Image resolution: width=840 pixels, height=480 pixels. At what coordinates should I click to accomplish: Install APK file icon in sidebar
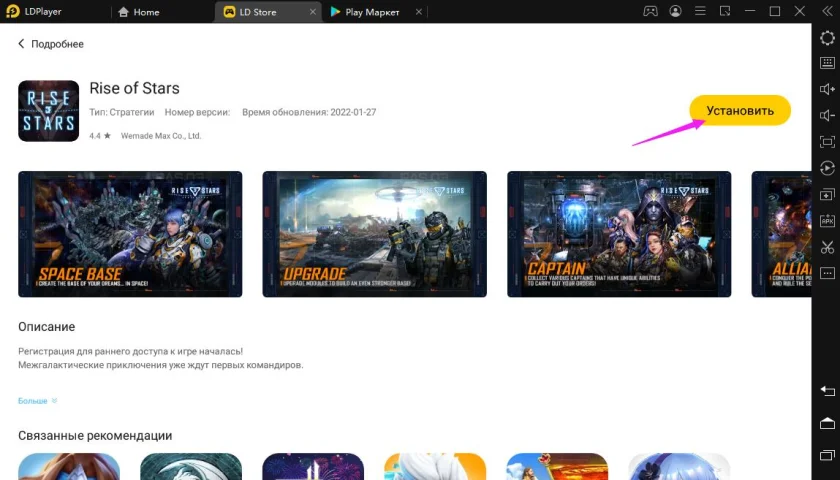827,220
